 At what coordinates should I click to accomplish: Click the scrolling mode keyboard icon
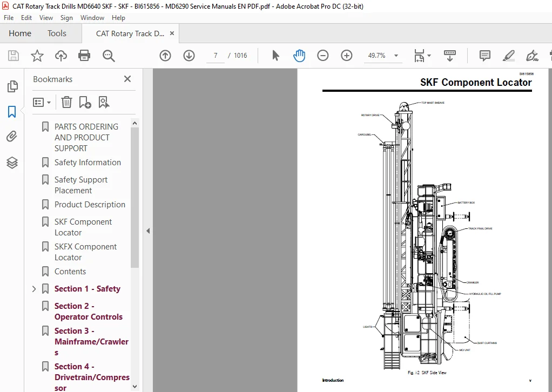pyautogui.click(x=449, y=56)
